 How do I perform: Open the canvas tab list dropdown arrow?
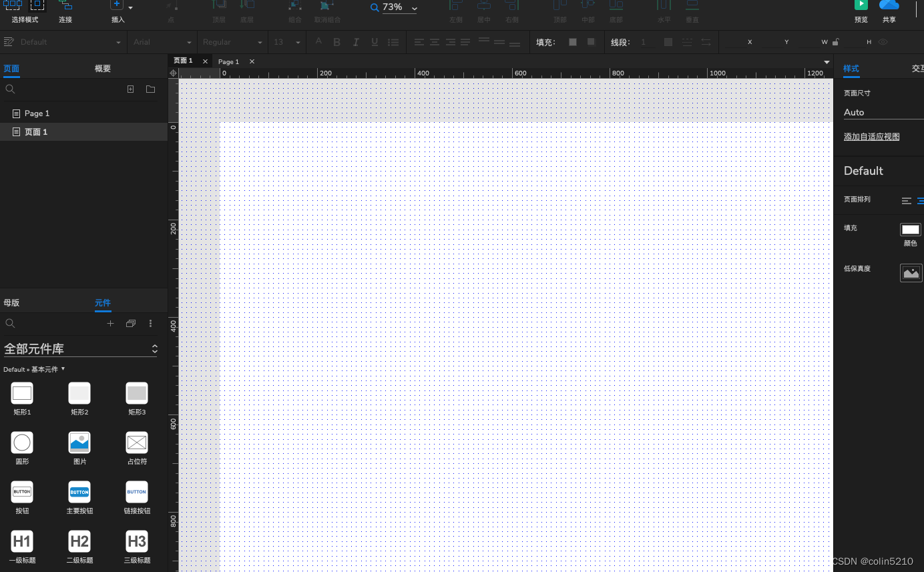coord(827,62)
